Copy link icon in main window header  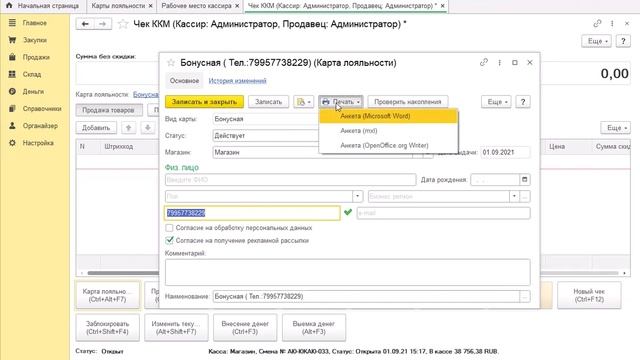point(597,24)
